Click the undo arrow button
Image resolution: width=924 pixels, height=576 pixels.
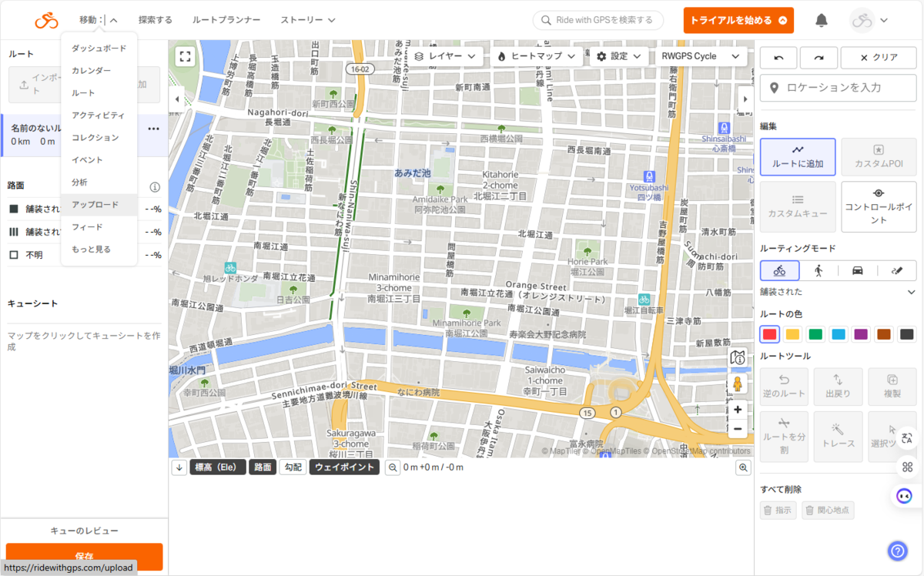[778, 58]
